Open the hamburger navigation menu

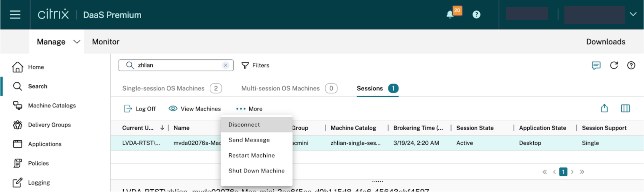click(x=15, y=15)
